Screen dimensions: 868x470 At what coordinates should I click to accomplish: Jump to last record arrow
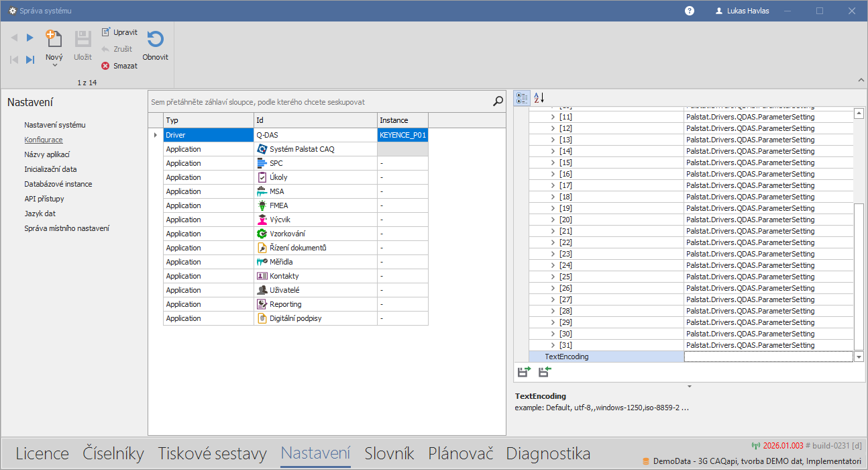pos(30,60)
